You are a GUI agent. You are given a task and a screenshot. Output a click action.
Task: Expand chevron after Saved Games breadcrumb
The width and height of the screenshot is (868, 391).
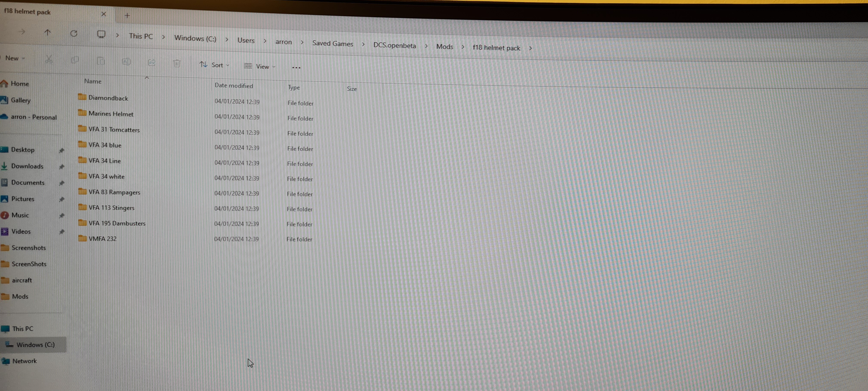363,45
